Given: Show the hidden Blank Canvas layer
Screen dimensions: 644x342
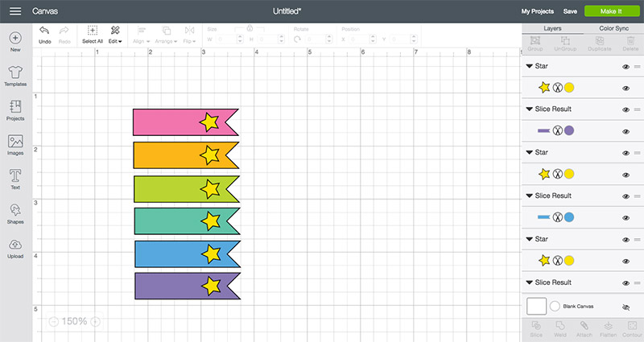Looking at the screenshot, I should [x=626, y=307].
